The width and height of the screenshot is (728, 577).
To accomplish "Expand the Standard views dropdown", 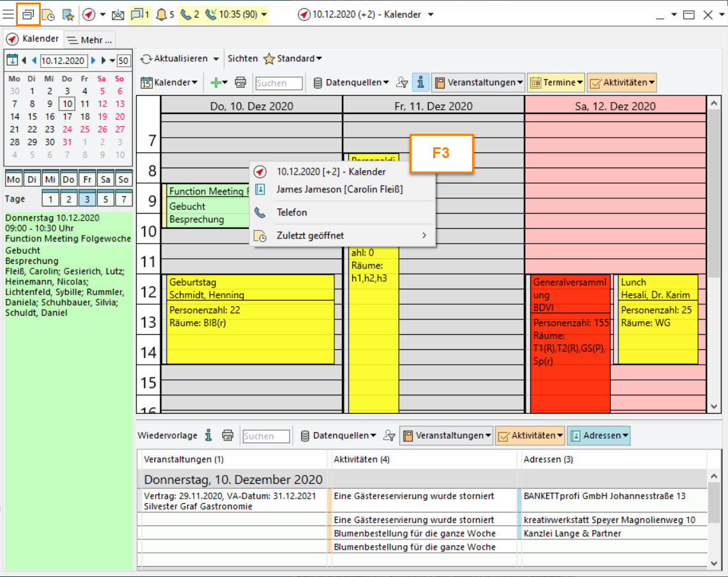I will tap(293, 59).
